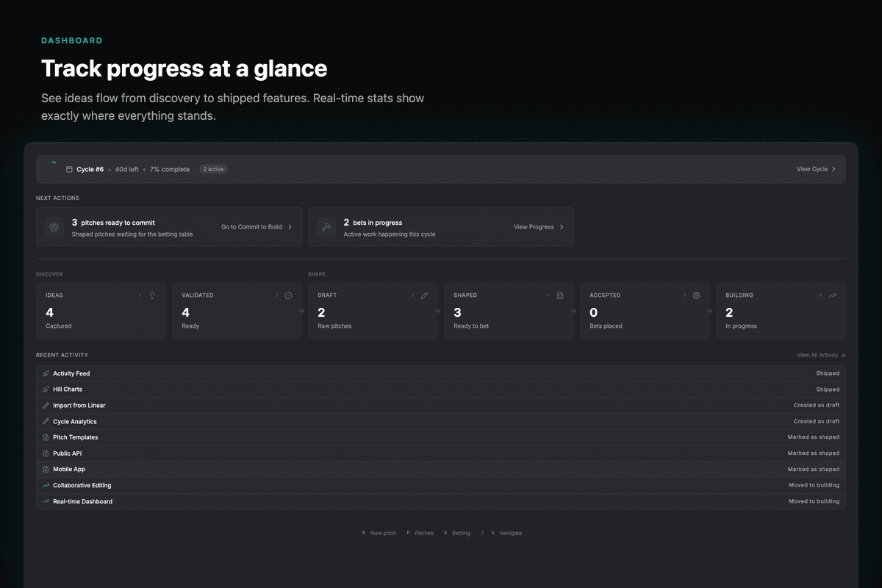This screenshot has width=882, height=588.
Task: Click the pencil icon beside Import from Linear
Action: [x=46, y=405]
